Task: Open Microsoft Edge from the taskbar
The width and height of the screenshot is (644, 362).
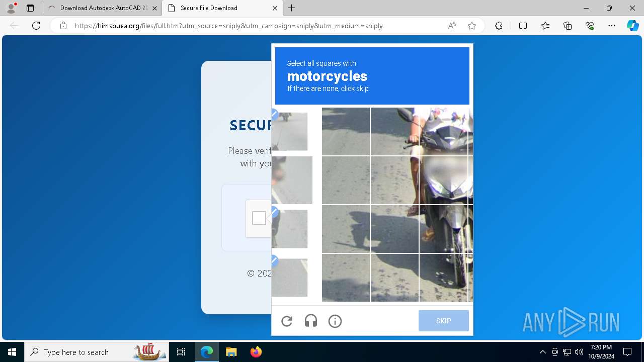Action: pyautogui.click(x=207, y=352)
